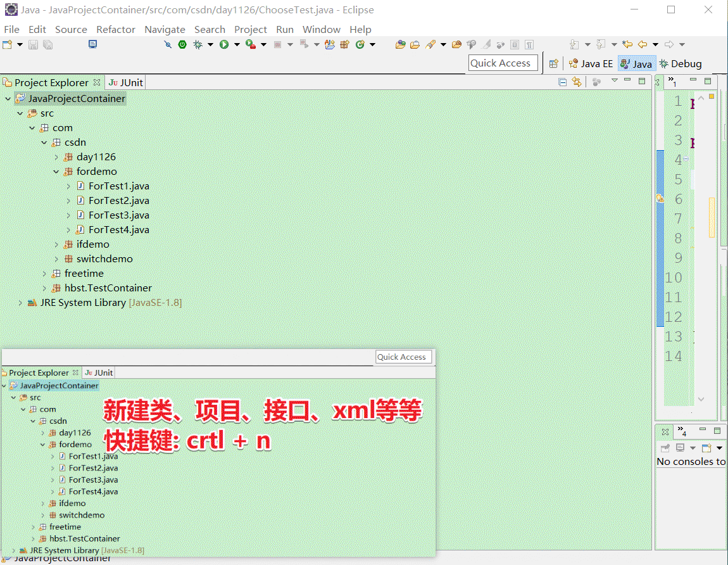
Task: Click the Pin Console icon
Action: coord(665,448)
